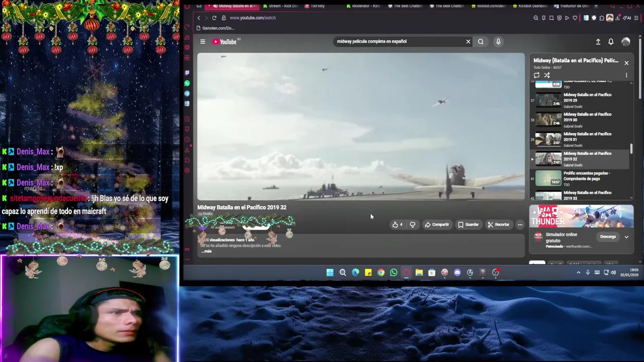The image size is (644, 362).
Task: Switch to the Midway Batalla YouTube tab
Action: tap(232, 6)
